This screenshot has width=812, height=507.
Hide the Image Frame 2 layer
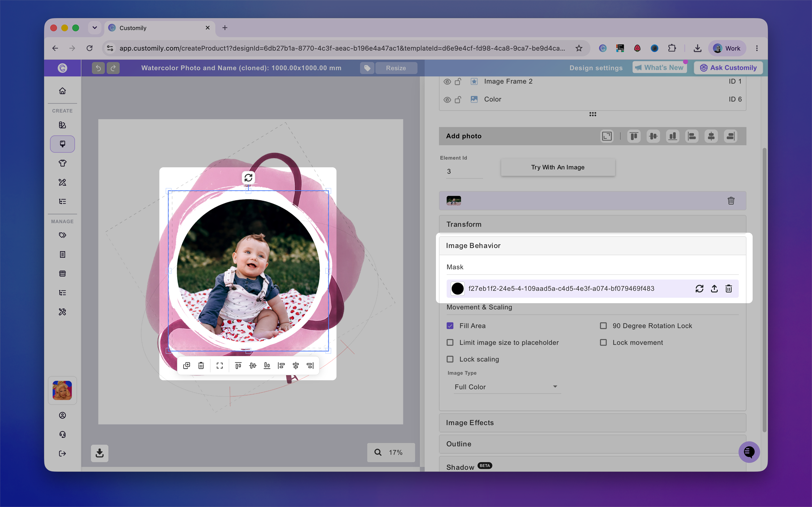[447, 81]
